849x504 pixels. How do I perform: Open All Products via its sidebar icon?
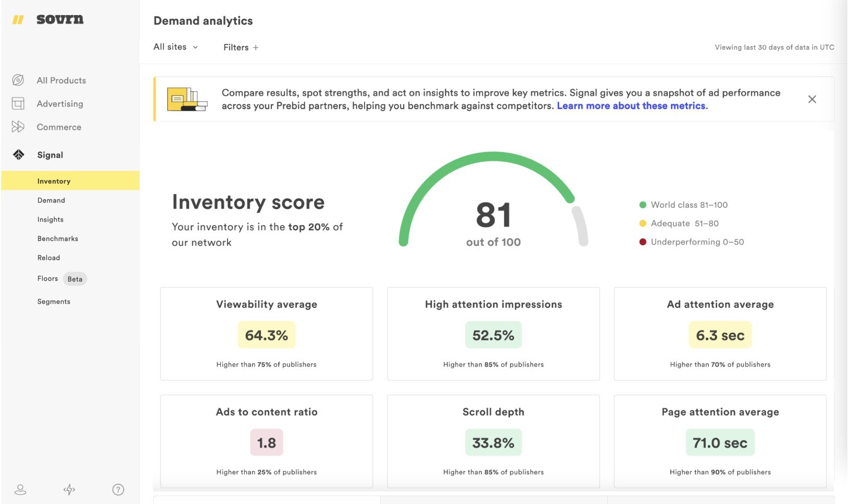pos(18,80)
